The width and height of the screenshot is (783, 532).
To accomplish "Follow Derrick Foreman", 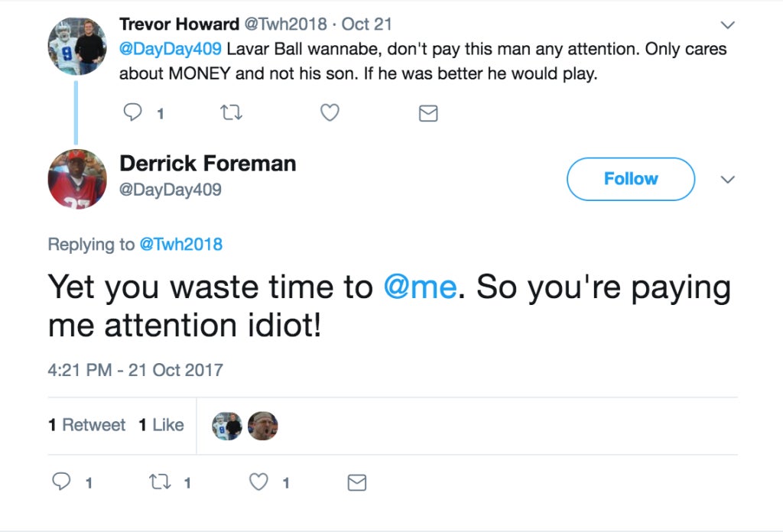I will (631, 179).
